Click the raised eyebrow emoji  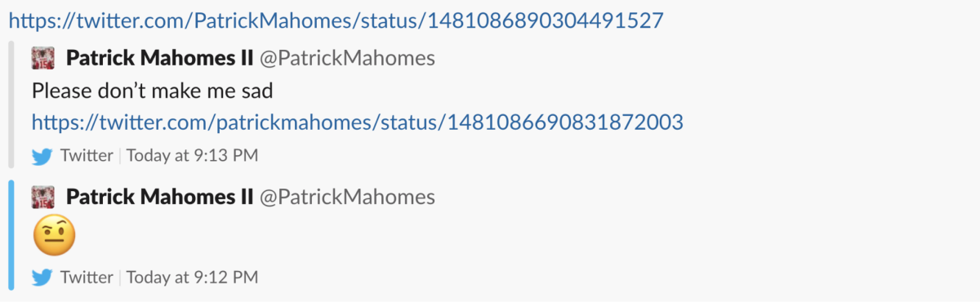54,237
